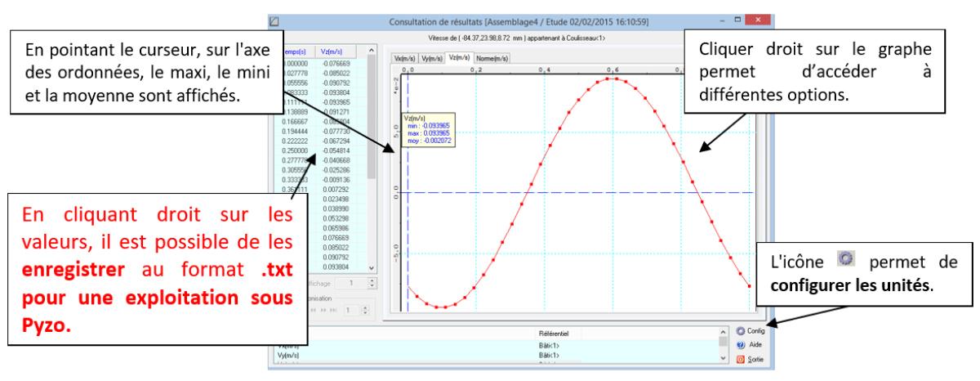Select the table cell -0.093965
This screenshot has width=980, height=381.
[x=336, y=101]
